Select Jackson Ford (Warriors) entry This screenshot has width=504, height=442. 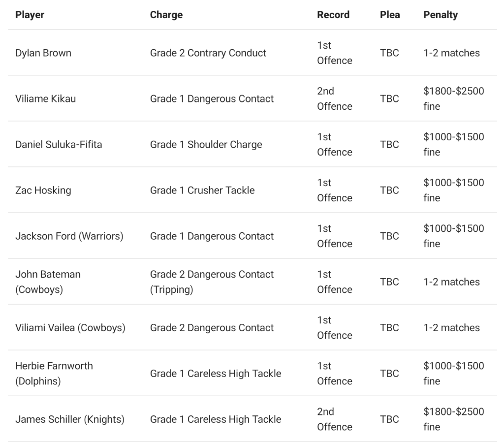coord(69,236)
